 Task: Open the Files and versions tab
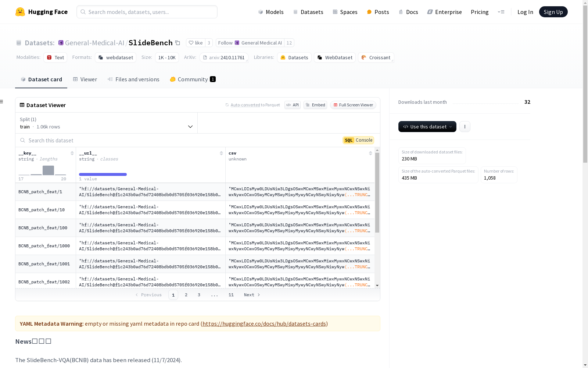[133, 79]
